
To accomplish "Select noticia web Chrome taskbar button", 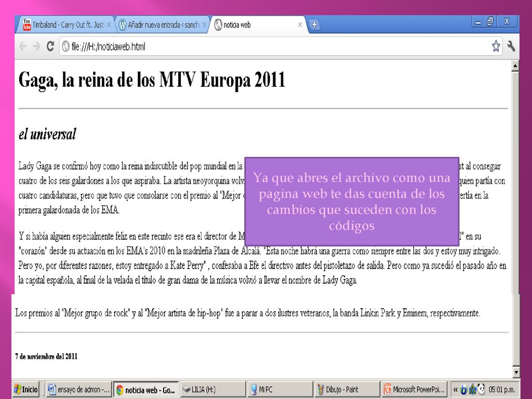I will [146, 390].
